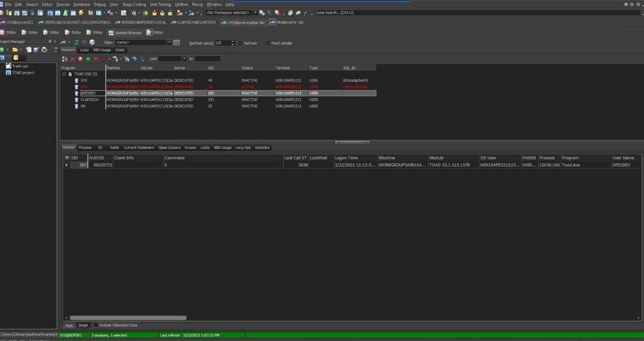Enable Include V$Sesstat Data checkbox
This screenshot has height=341, width=644.
point(95,325)
